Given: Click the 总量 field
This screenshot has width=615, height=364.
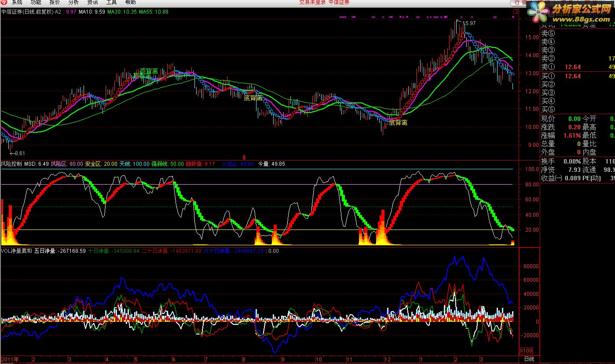Looking at the screenshot, I should [x=561, y=144].
